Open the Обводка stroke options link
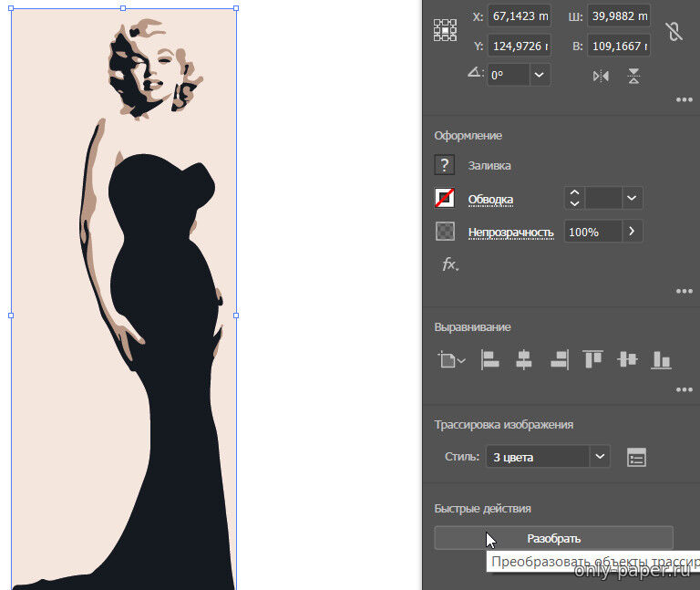The width and height of the screenshot is (700, 590). (x=490, y=199)
